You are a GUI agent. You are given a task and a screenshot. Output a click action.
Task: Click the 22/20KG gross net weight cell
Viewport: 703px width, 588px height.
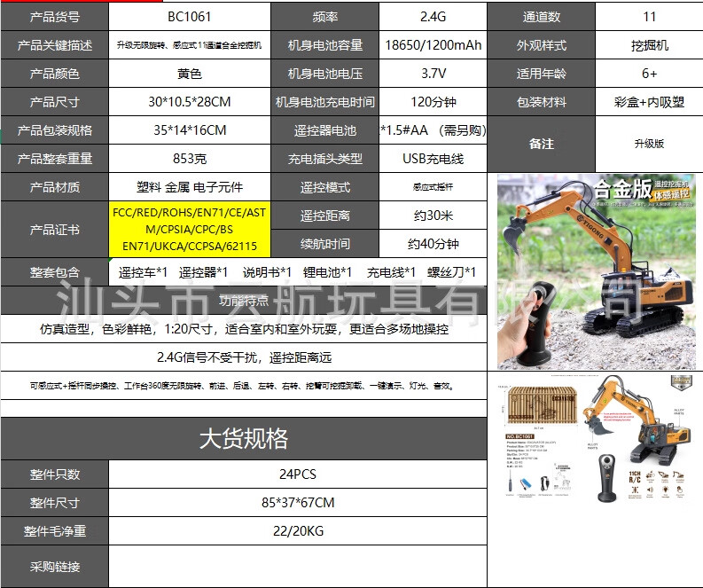click(x=298, y=531)
